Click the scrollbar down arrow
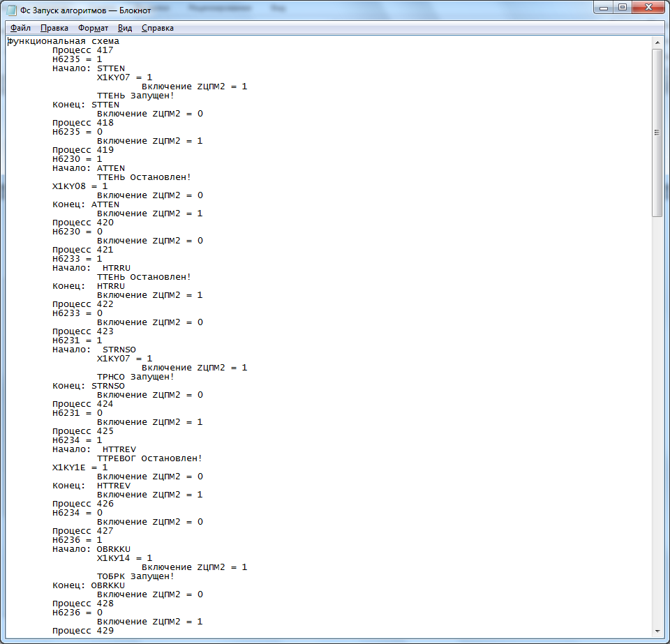Image resolution: width=670 pixels, height=644 pixels. tap(657, 631)
